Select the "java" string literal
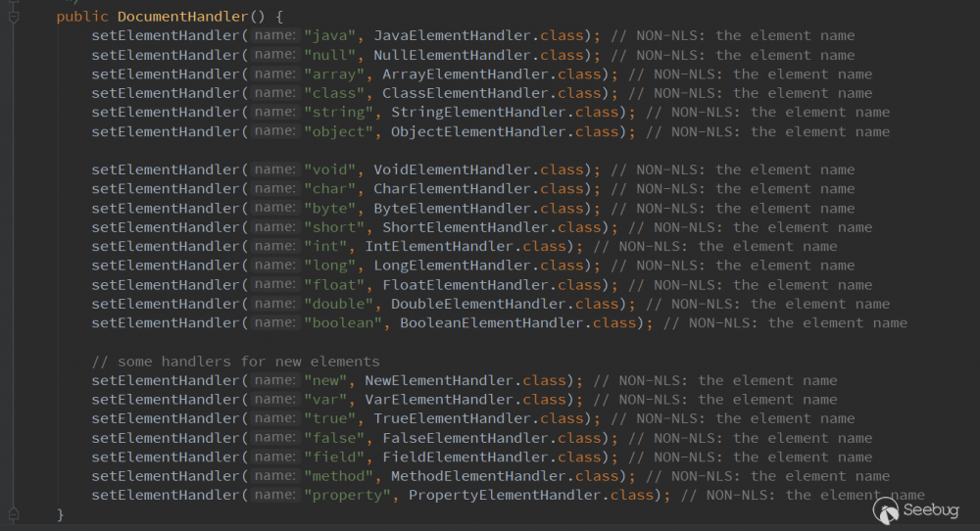The image size is (980, 531). click(329, 35)
